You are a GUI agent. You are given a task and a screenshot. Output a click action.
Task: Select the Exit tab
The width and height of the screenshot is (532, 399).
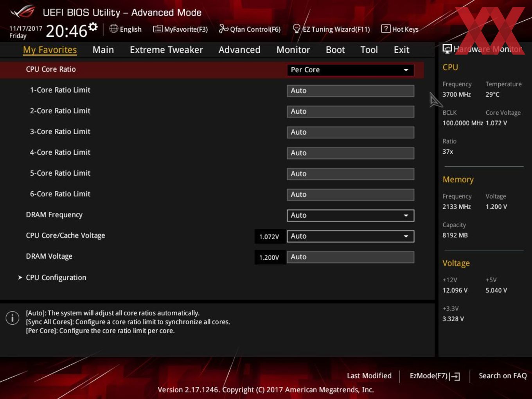point(401,50)
